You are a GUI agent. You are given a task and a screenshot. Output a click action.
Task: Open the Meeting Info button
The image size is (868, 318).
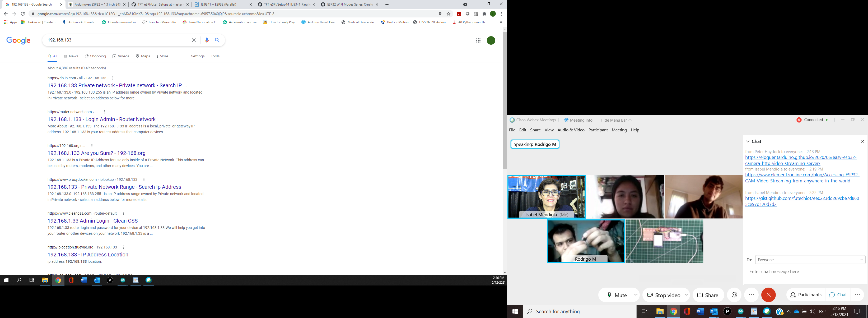[578, 120]
